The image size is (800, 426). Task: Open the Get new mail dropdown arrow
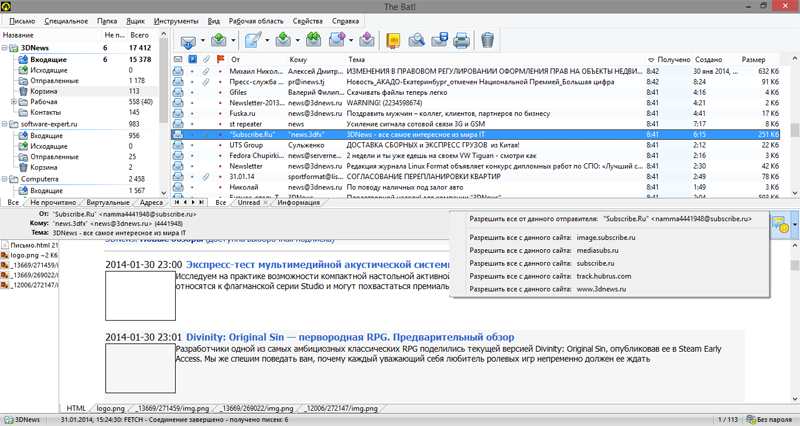pos(203,40)
